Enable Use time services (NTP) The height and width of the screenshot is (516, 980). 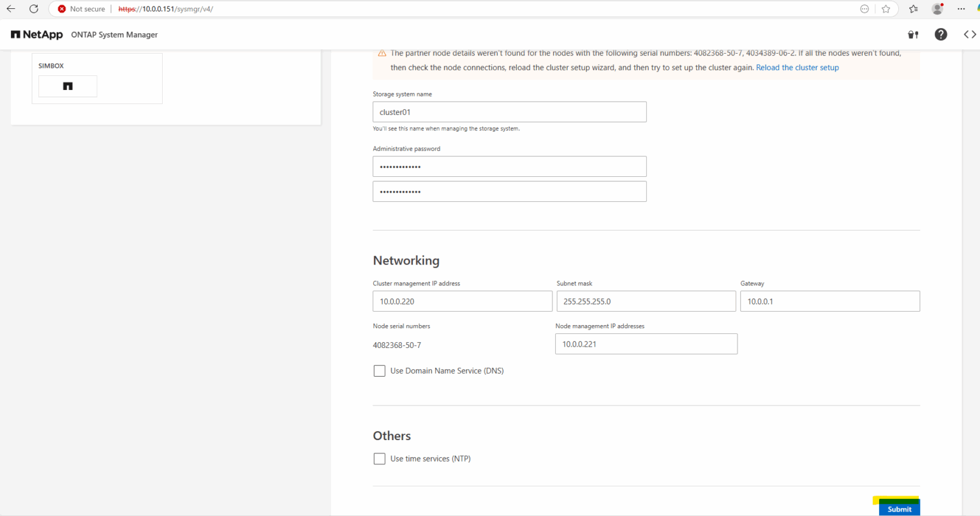point(379,459)
